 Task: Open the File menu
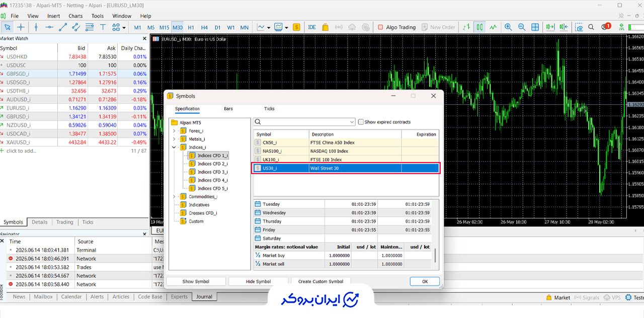point(15,16)
